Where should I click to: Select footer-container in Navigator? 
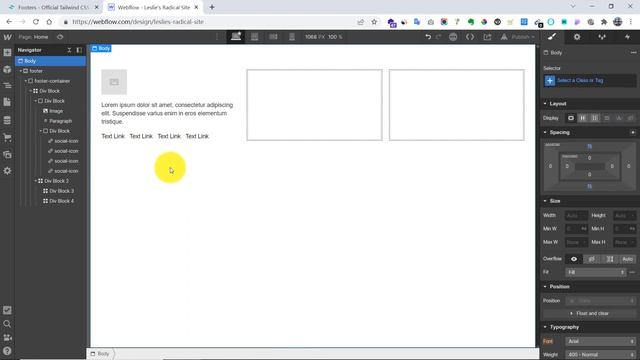[52, 81]
